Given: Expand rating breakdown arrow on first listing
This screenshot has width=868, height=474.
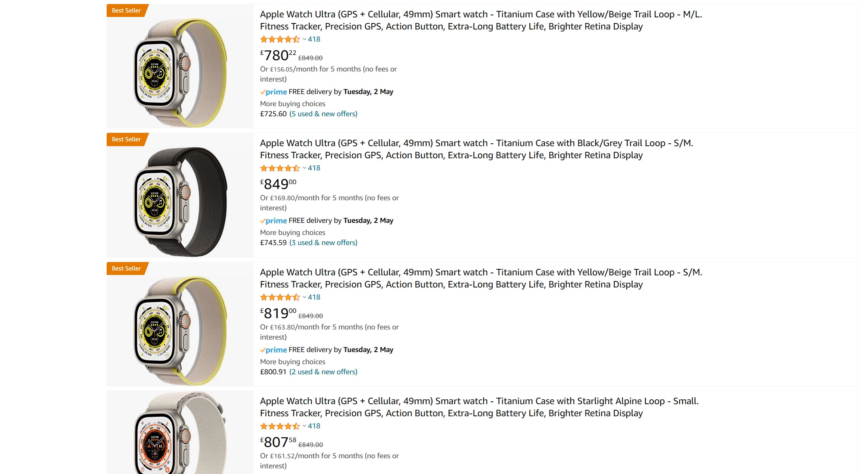Looking at the screenshot, I should (x=304, y=39).
